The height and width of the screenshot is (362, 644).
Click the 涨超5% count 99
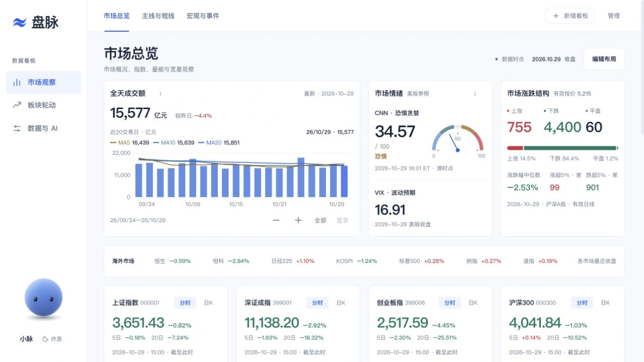click(555, 187)
